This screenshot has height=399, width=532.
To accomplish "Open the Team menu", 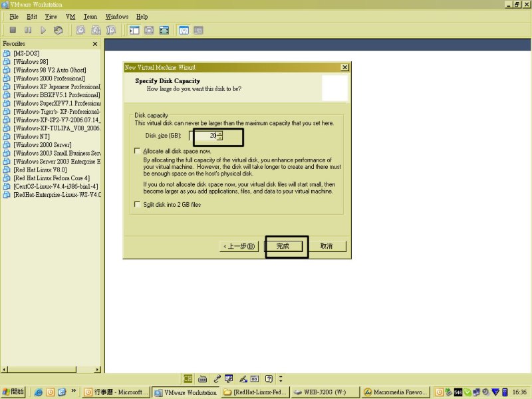I will click(x=90, y=16).
